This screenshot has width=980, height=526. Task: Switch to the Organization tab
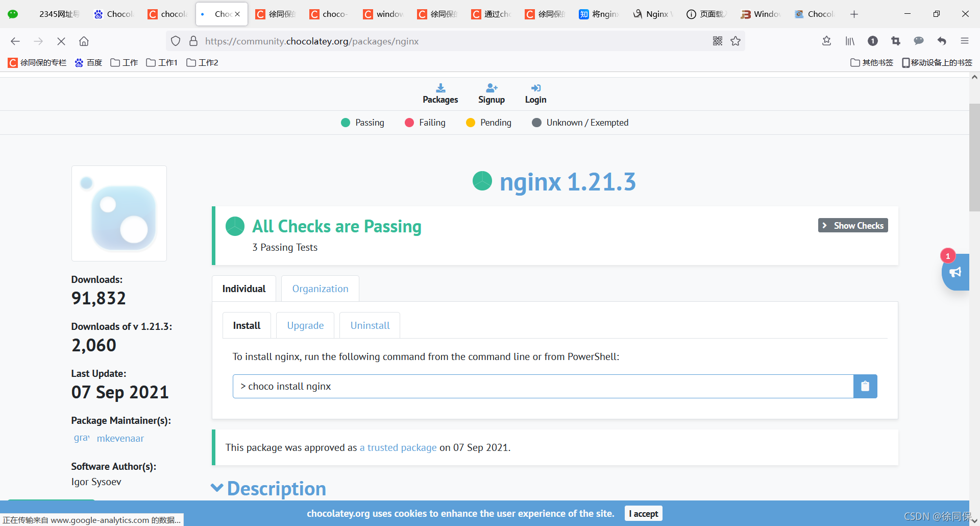pyautogui.click(x=320, y=289)
